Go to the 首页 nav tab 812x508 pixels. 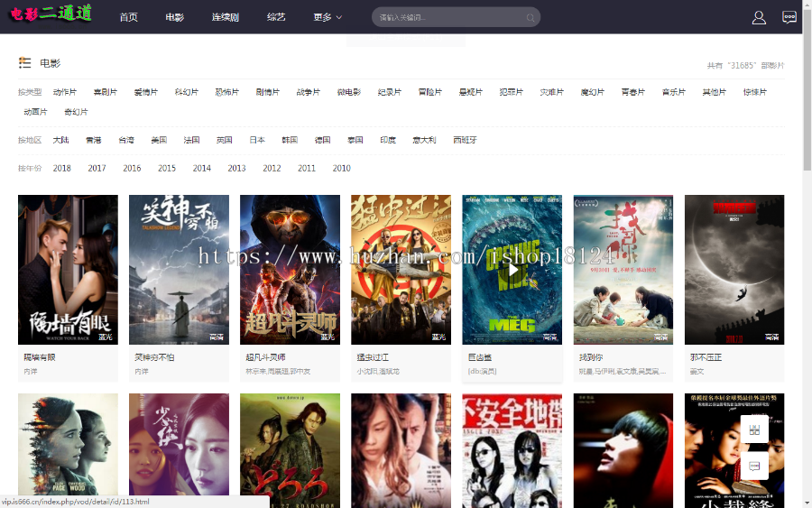tap(128, 18)
